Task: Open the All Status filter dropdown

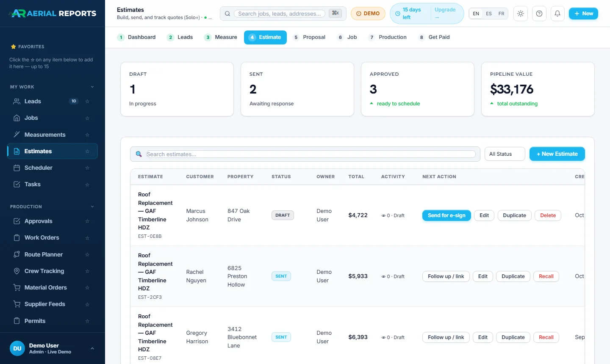Action: (x=505, y=154)
